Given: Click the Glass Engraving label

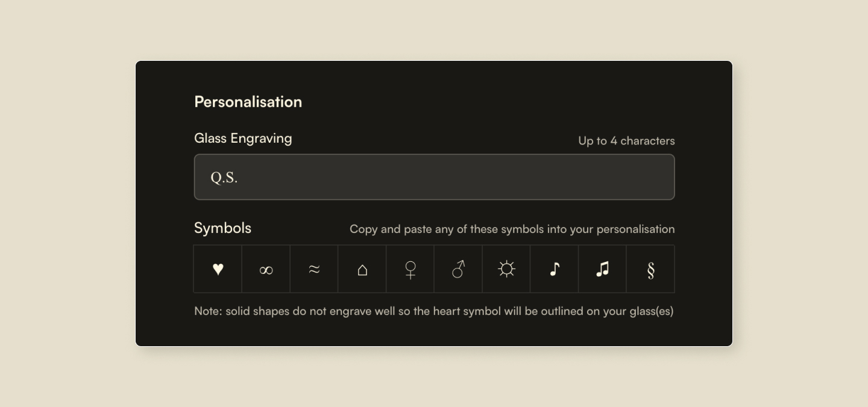Looking at the screenshot, I should pyautogui.click(x=242, y=138).
